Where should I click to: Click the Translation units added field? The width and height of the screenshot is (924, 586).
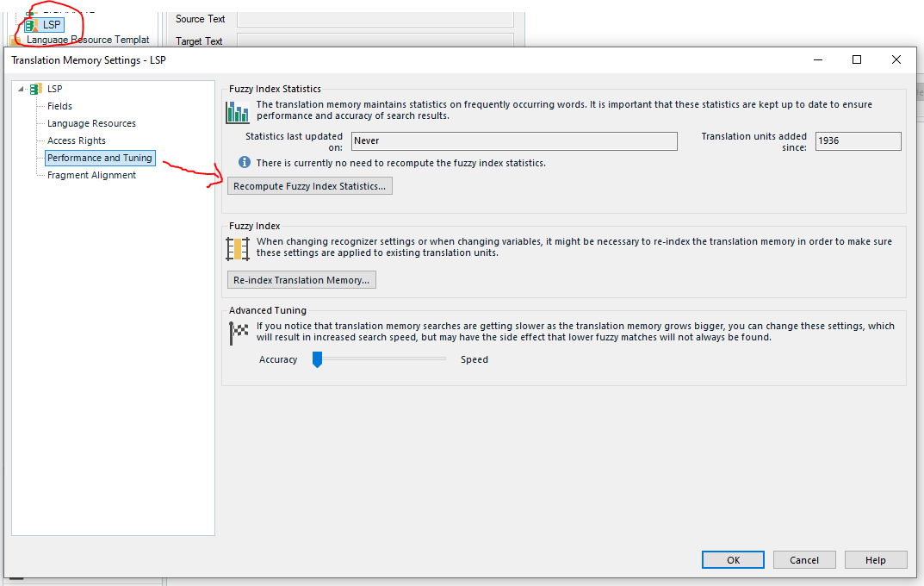tap(858, 141)
